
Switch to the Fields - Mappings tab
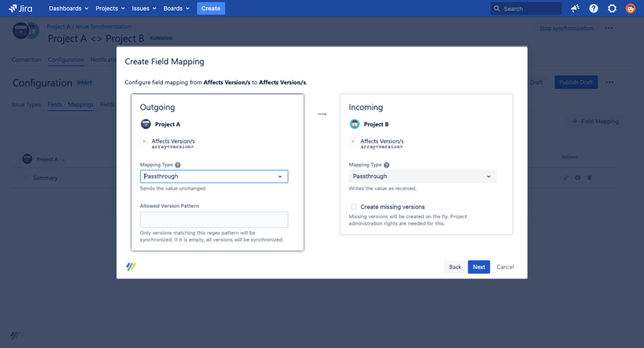[x=70, y=104]
